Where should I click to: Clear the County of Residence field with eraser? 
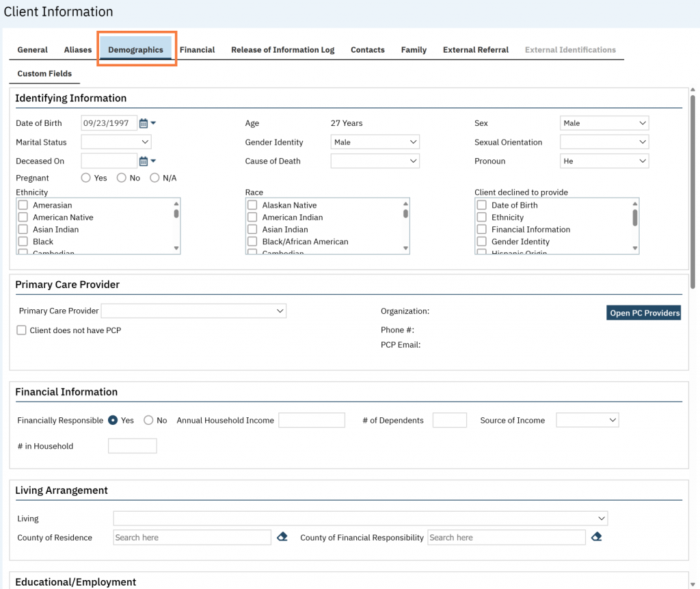coord(282,537)
